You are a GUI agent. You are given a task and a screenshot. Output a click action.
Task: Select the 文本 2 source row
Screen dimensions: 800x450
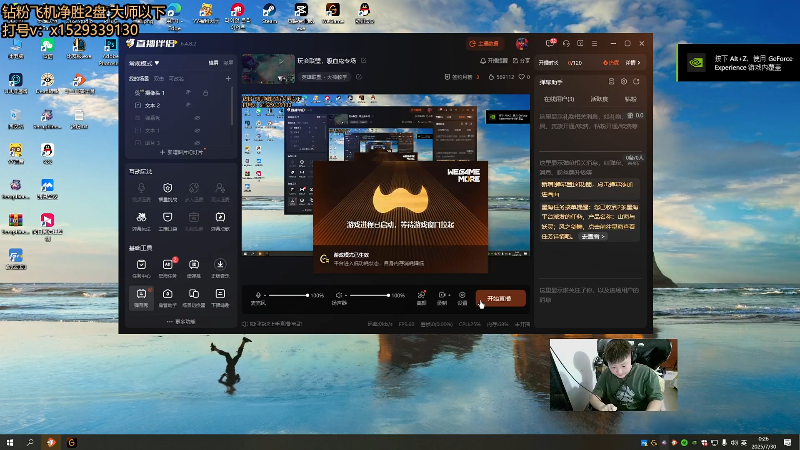(x=179, y=105)
